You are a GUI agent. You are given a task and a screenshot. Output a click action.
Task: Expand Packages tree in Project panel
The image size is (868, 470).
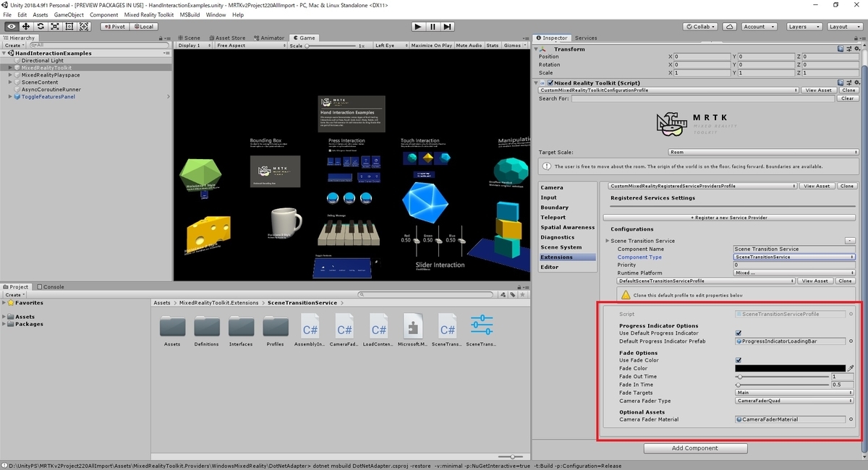(x=5, y=324)
